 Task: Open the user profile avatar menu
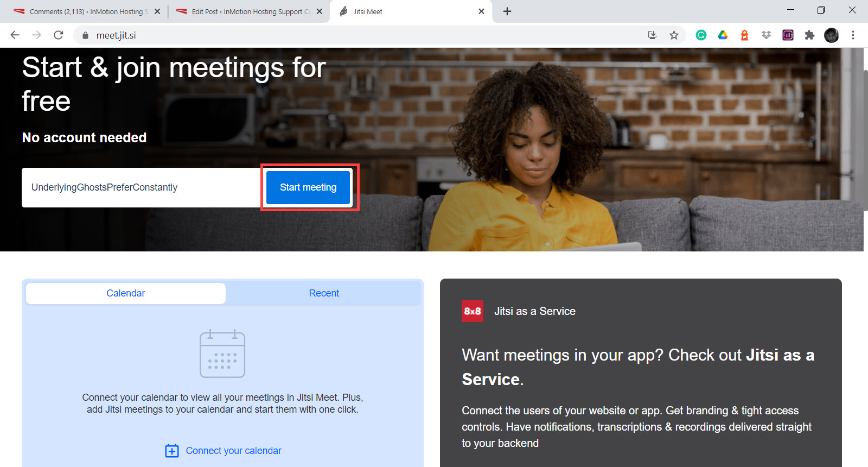tap(831, 35)
